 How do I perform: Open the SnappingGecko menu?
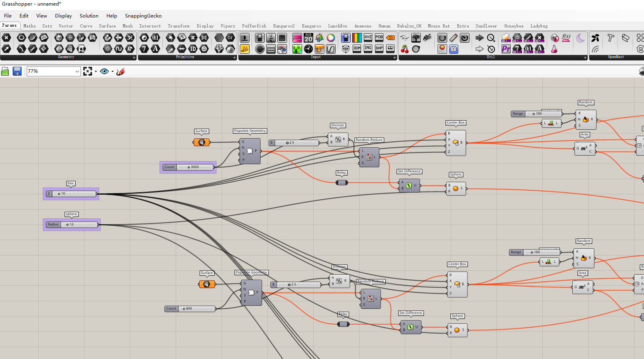(143, 16)
